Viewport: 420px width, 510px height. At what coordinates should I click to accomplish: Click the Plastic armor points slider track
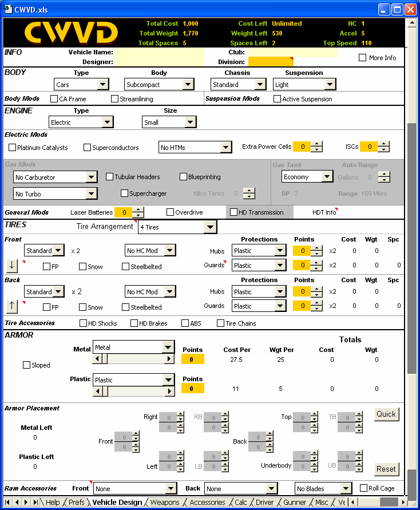pos(137,392)
